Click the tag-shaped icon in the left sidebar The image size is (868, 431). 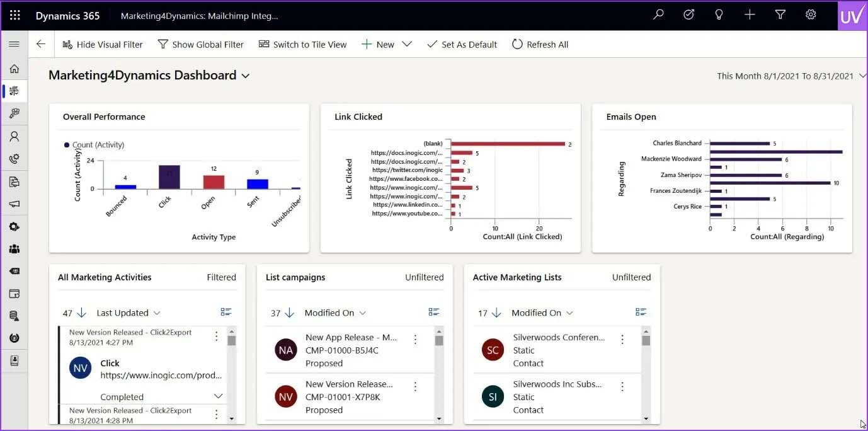click(14, 271)
